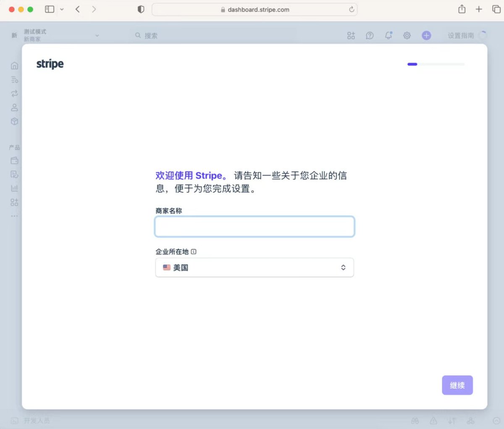Reload page with the refresh icon

[x=352, y=9]
